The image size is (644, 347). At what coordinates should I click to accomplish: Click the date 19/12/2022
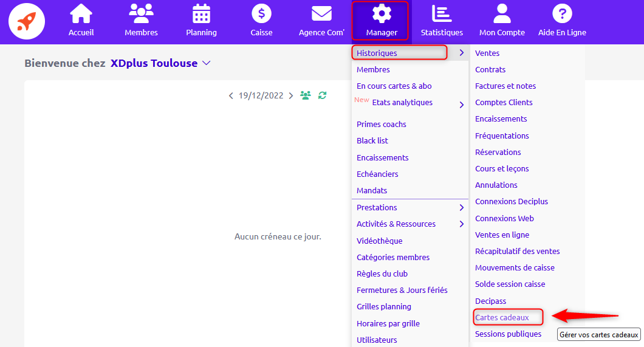coord(261,95)
